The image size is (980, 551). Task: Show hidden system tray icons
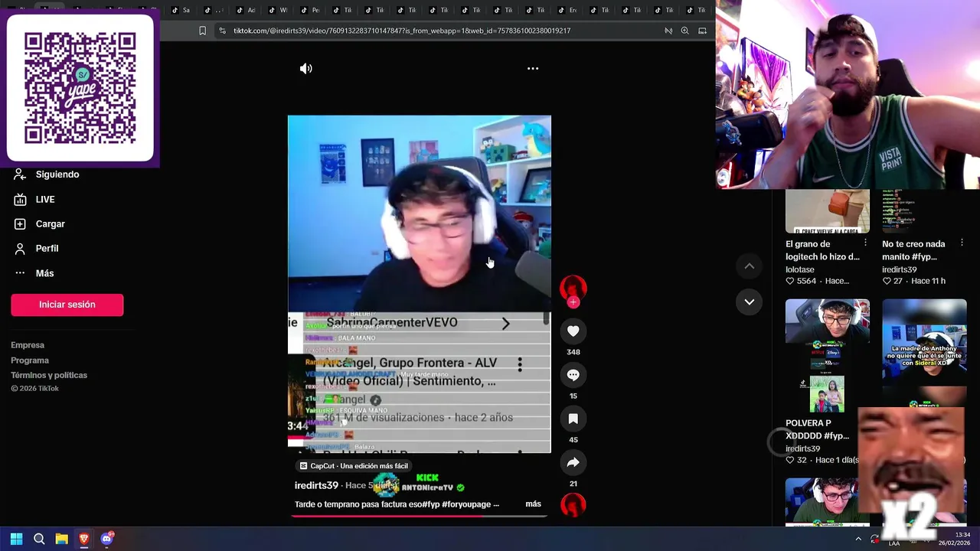[858, 539]
